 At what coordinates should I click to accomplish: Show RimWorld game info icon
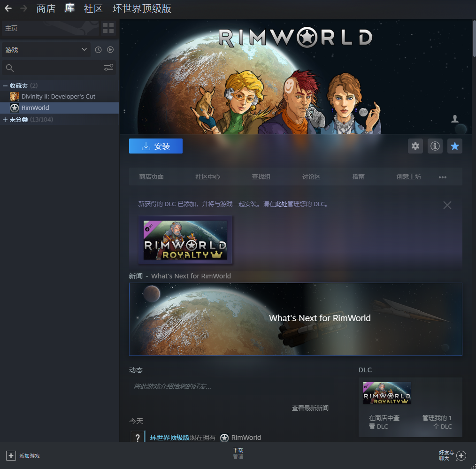[x=435, y=146]
